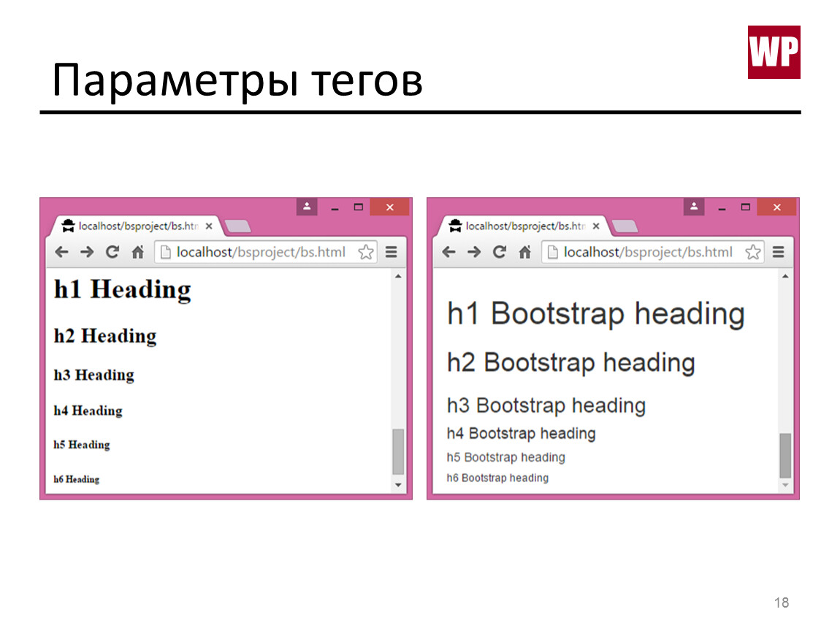This screenshot has width=840, height=631.
Task: Bookmark the page with the star in the left browser window
Action: click(x=366, y=253)
